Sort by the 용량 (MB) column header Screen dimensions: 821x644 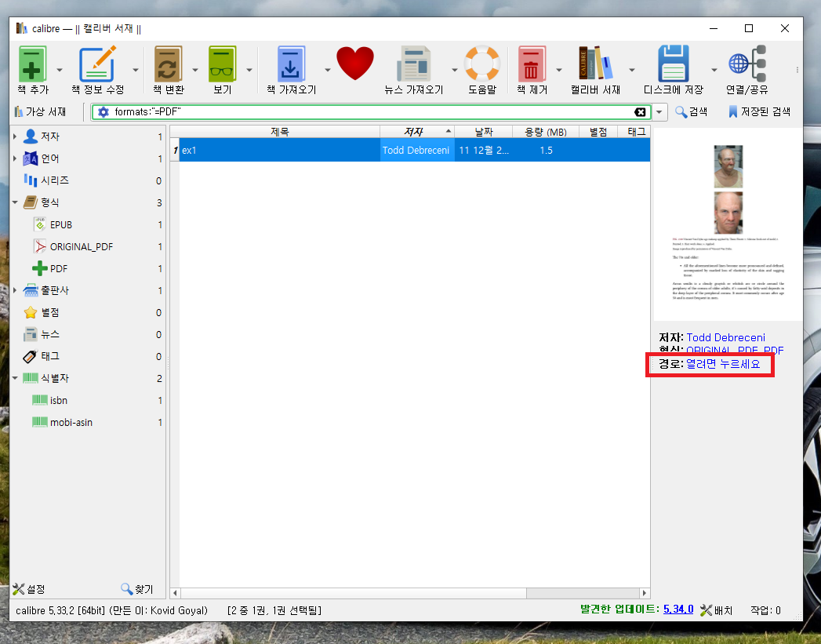546,132
